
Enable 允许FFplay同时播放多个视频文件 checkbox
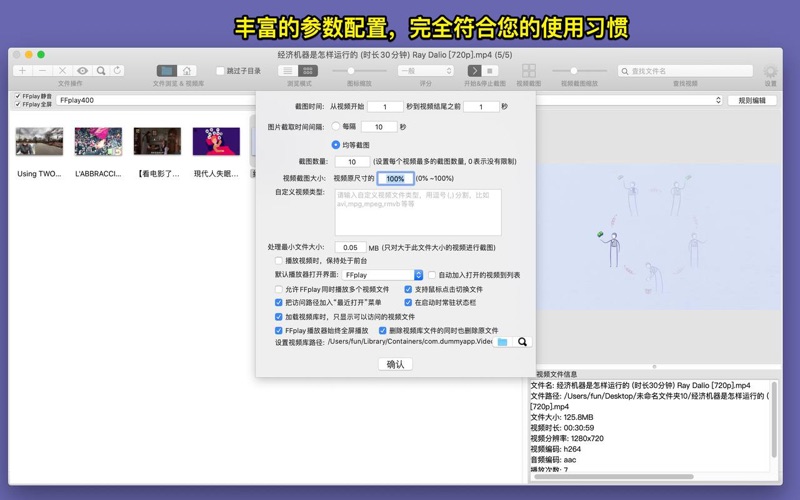pos(279,289)
